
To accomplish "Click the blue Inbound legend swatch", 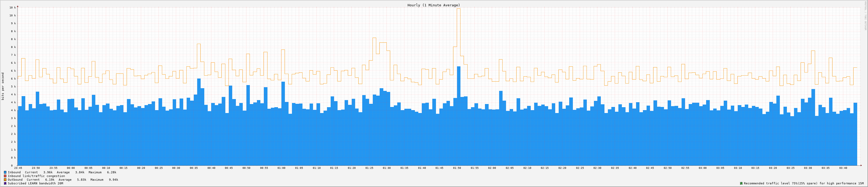I will tap(5, 172).
